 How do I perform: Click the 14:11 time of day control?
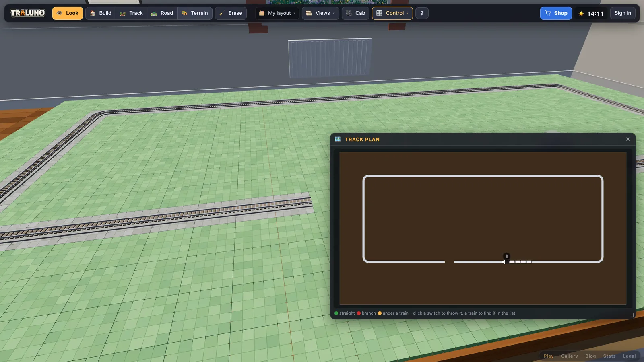591,13
